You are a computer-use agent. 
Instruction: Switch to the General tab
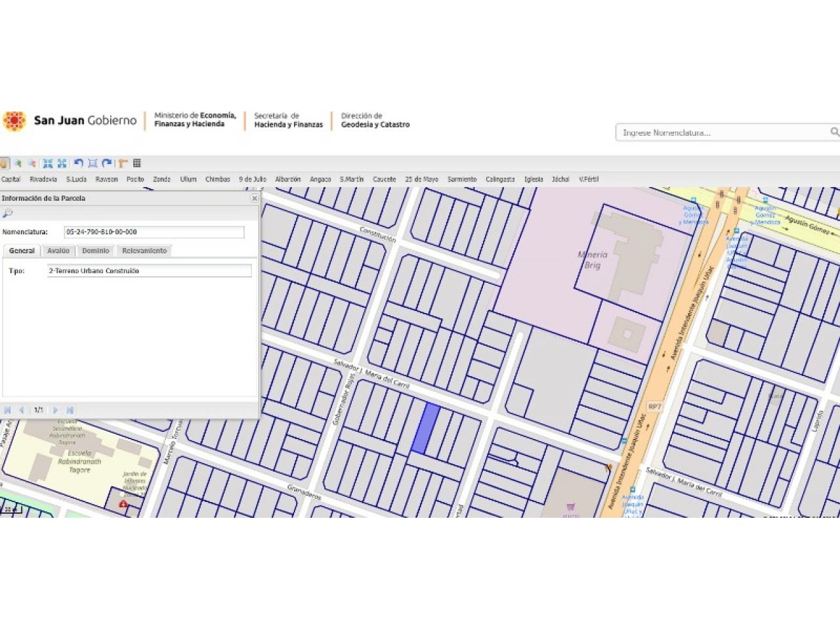pos(22,251)
